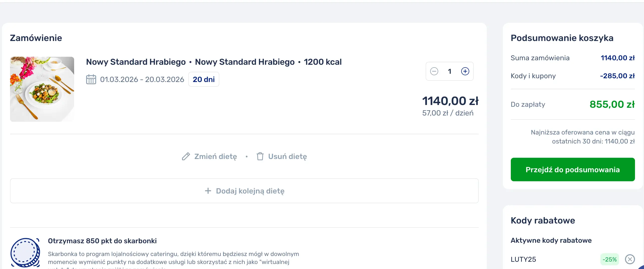Image resolution: width=644 pixels, height=269 pixels.
Task: Click the pencil icon for Zmień dietę
Action: click(186, 156)
